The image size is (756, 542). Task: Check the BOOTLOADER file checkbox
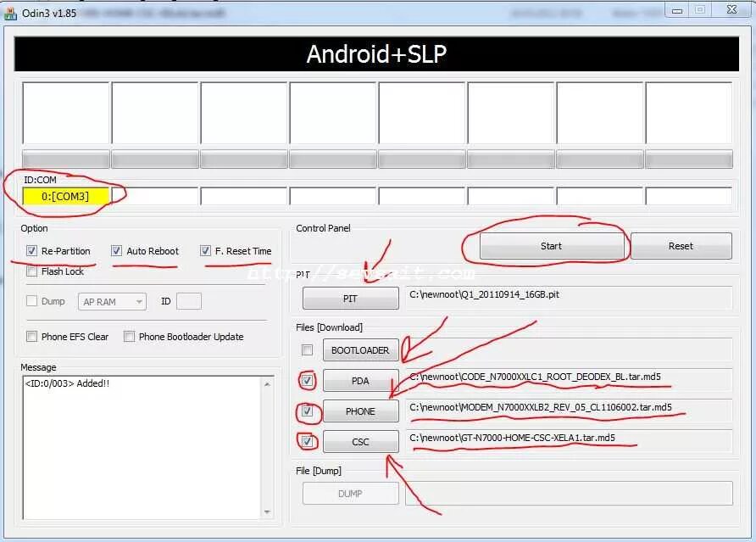(x=307, y=350)
